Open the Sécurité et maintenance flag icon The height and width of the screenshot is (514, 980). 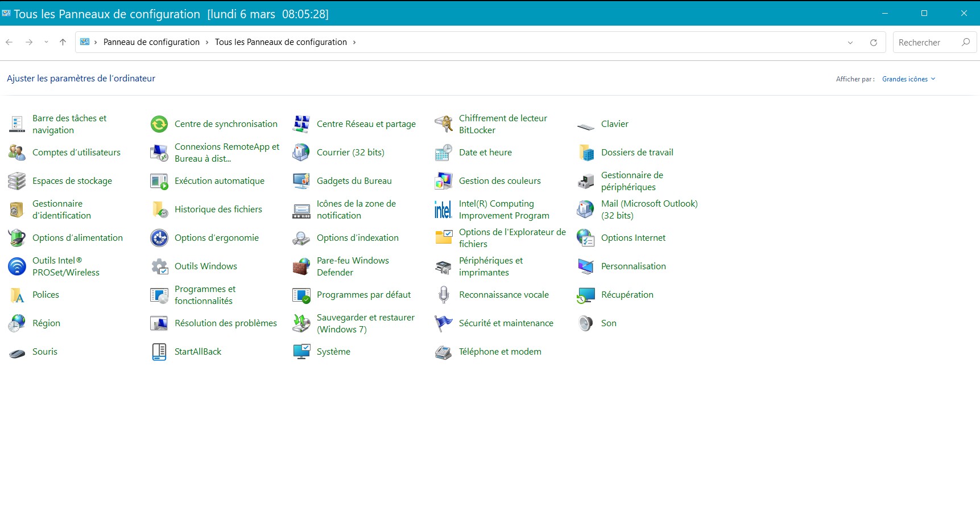[x=443, y=323]
